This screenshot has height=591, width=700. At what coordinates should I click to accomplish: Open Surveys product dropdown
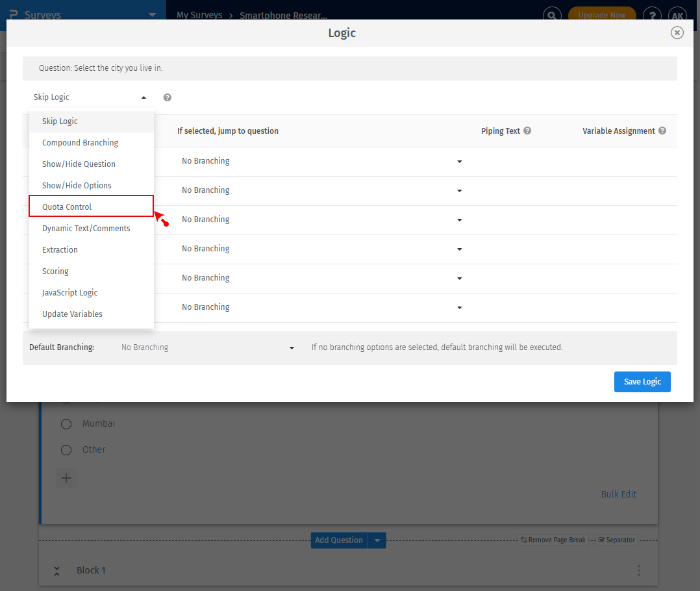83,15
